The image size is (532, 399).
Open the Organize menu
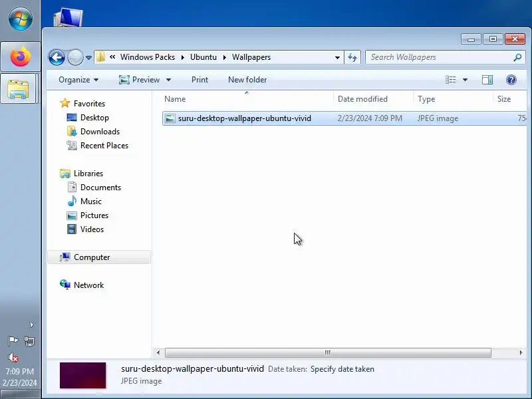point(78,80)
